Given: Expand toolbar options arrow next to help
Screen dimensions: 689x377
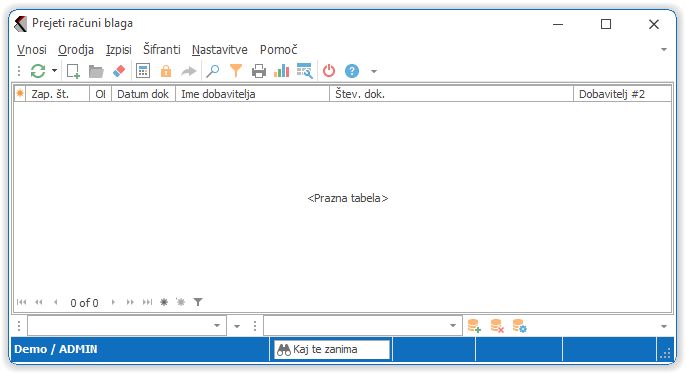Looking at the screenshot, I should 374,71.
